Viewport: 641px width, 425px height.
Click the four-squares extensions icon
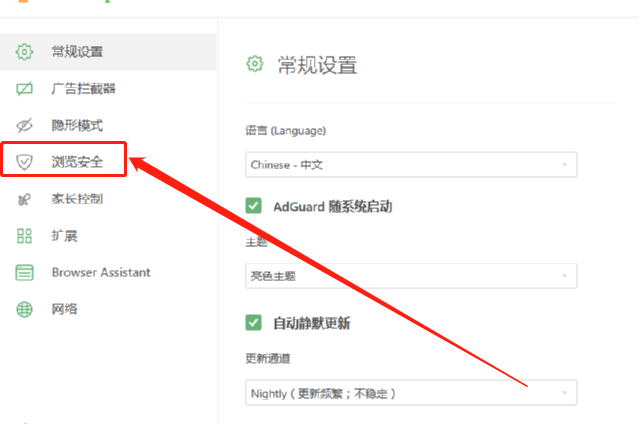coord(25,236)
